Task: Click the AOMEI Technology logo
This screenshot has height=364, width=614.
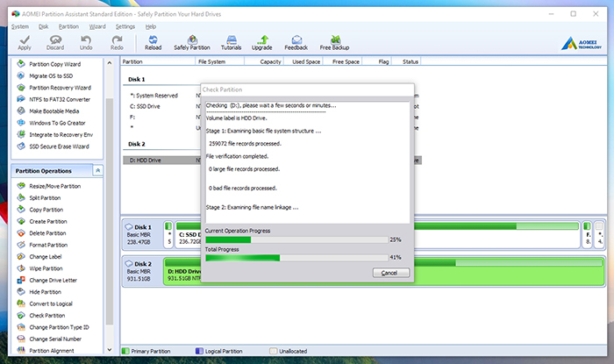Action: pyautogui.click(x=581, y=44)
